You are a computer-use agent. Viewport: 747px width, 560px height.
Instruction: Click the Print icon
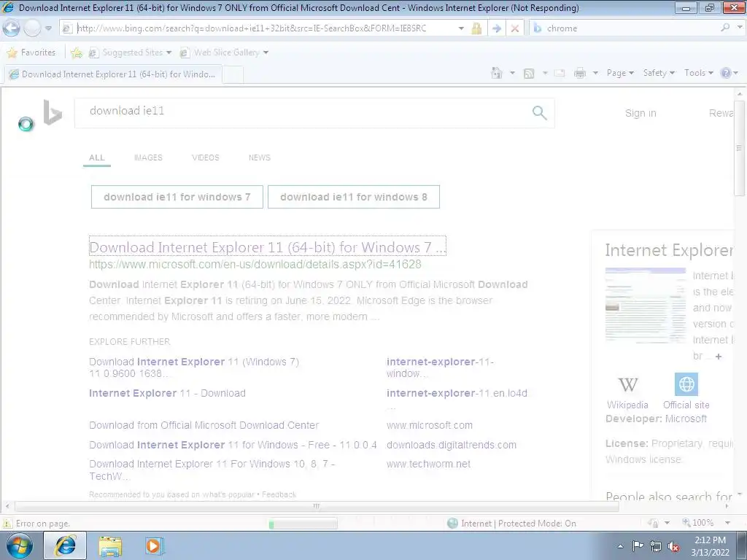[580, 74]
